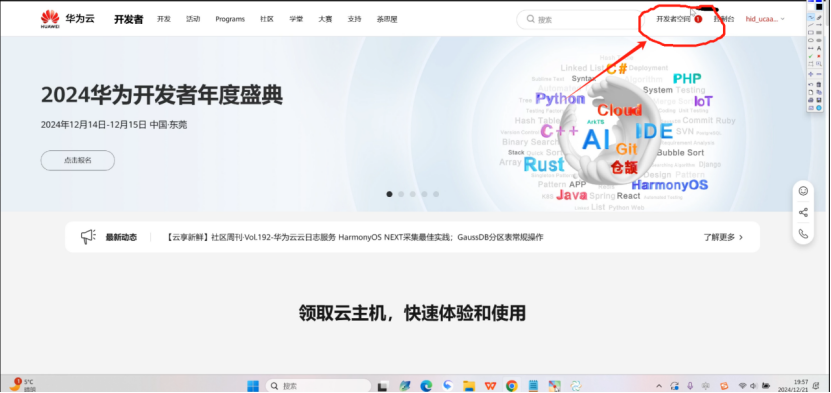Click the floppy disk save icon

(x=819, y=100)
